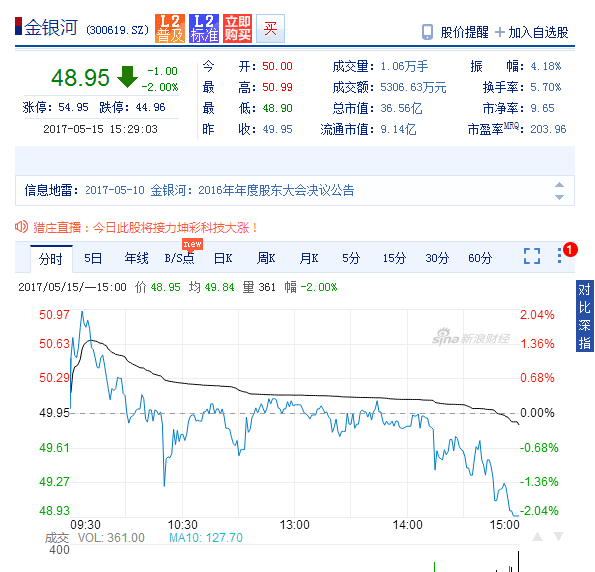Show previous news with up arrow
The image size is (595, 572).
[559, 185]
